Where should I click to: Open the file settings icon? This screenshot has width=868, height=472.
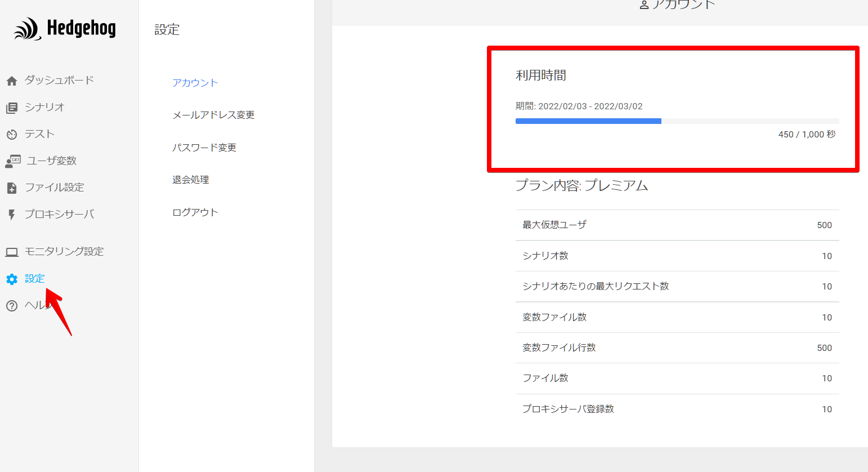tap(12, 188)
